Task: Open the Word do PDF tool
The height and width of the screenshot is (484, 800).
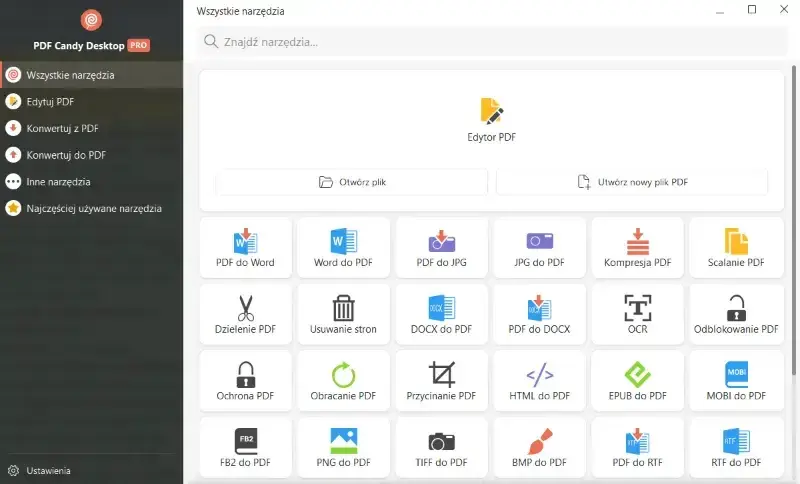Action: pos(343,248)
